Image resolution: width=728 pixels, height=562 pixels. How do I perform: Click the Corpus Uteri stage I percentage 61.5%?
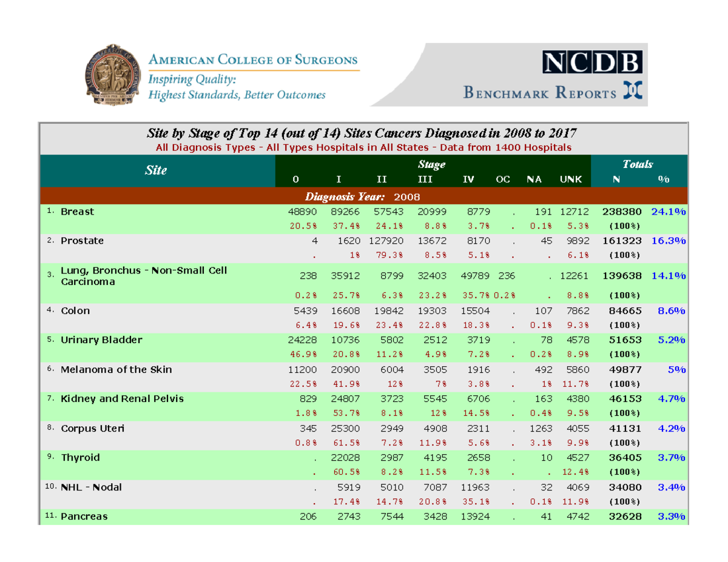click(346, 442)
